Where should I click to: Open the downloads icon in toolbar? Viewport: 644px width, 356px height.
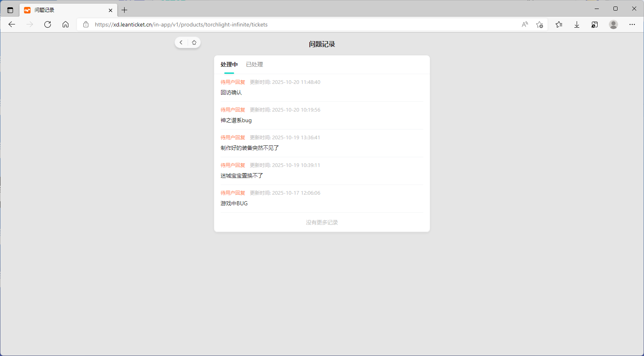577,24
